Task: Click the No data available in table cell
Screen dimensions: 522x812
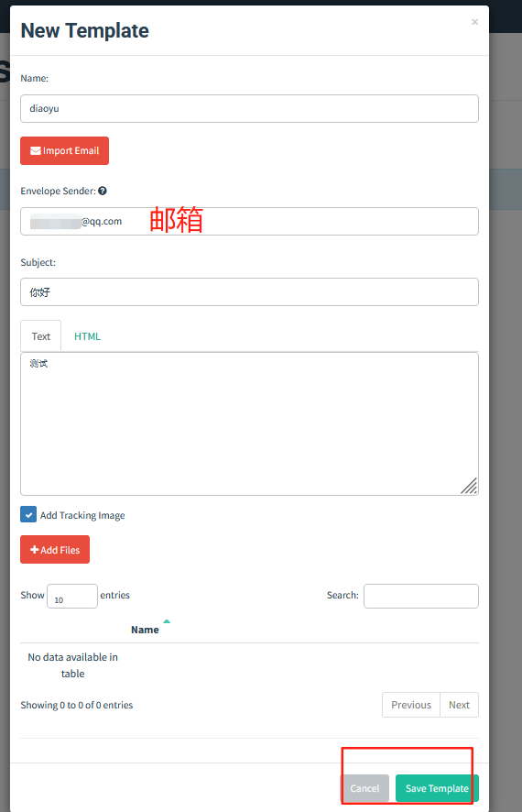Action: click(x=73, y=665)
